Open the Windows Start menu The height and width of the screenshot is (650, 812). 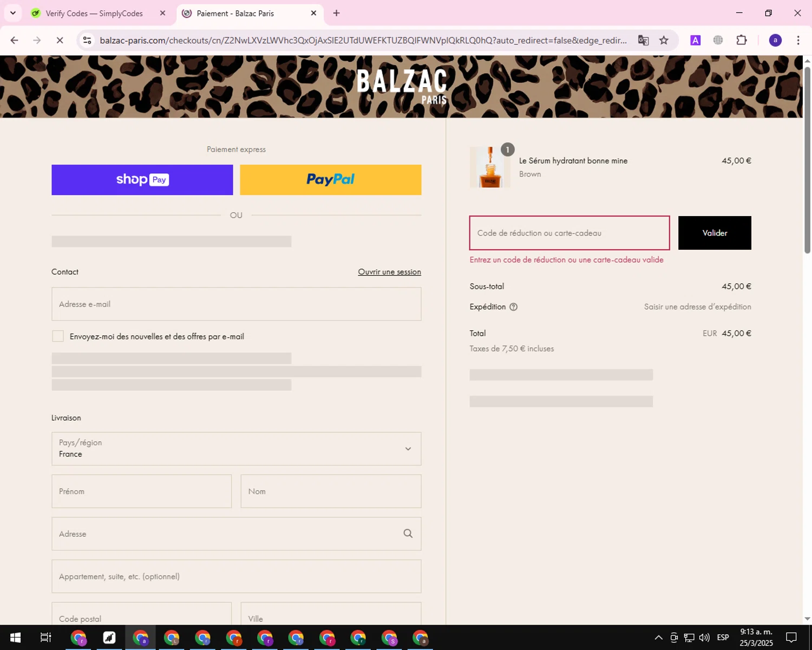coord(15,638)
